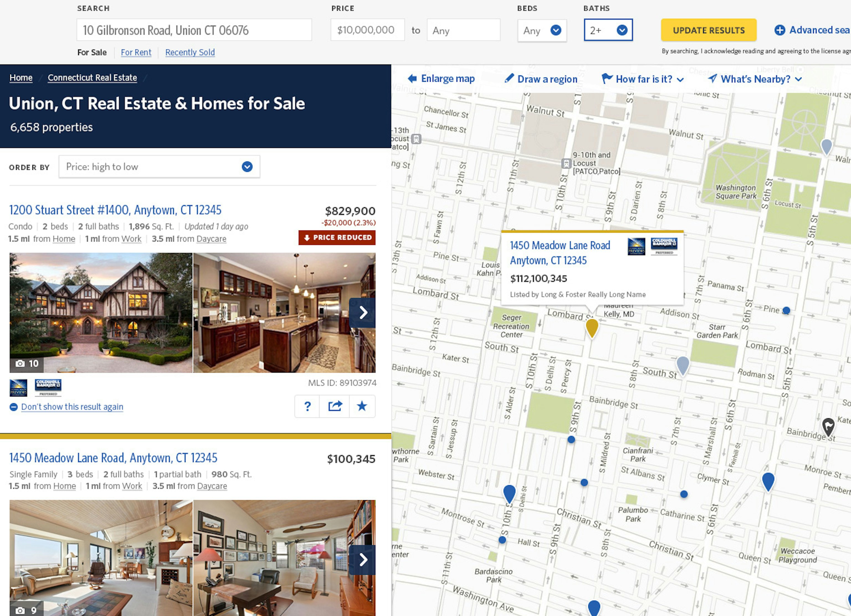Viewport: 851px width, 616px height.
Task: Click the star favorite icon for first listing
Action: pyautogui.click(x=362, y=406)
